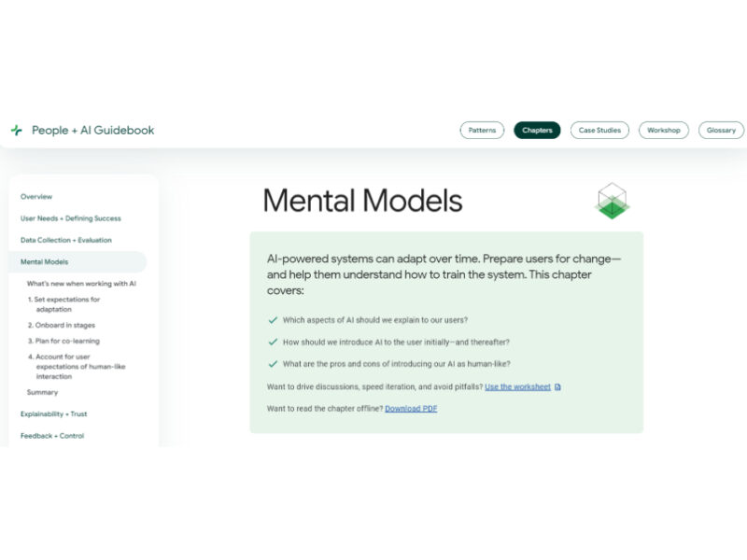Go to Data Collection + Evaluation chapter
The width and height of the screenshot is (747, 560).
click(x=65, y=240)
